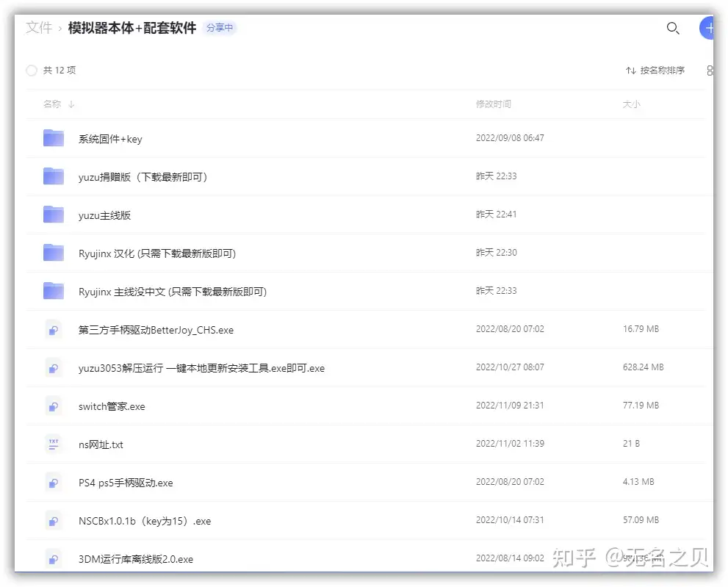Viewport: 728px width, 587px height.
Task: Click date 2022/11/09 21:31
Action: [510, 406]
